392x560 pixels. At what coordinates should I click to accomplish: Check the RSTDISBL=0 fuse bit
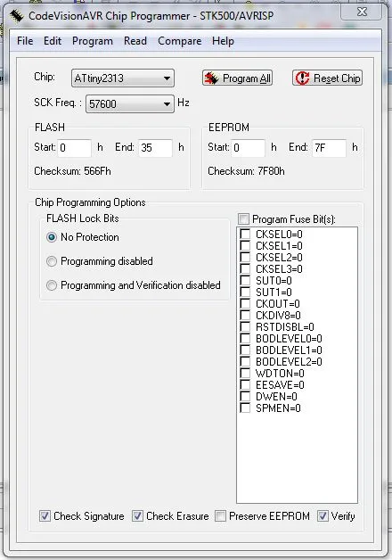point(245,326)
